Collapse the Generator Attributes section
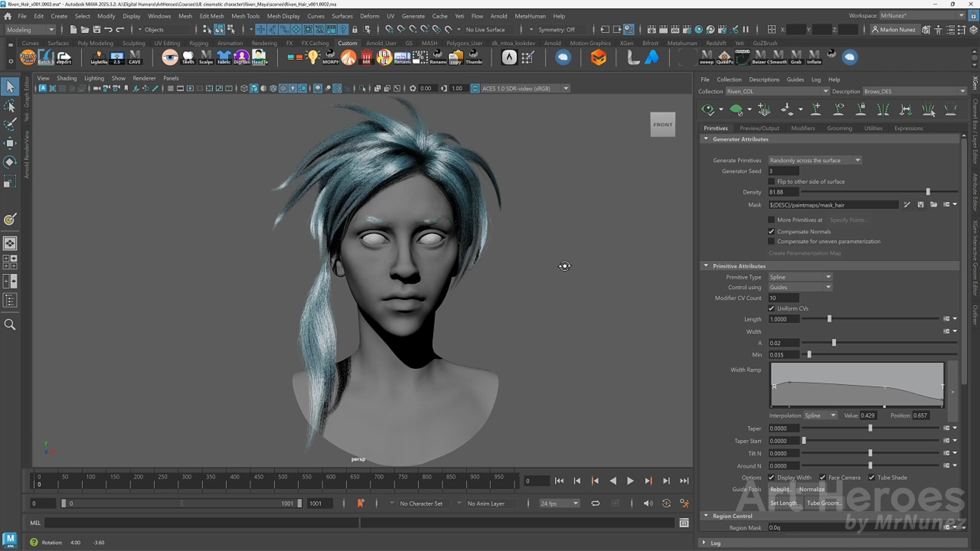The image size is (980, 551). pyautogui.click(x=706, y=139)
